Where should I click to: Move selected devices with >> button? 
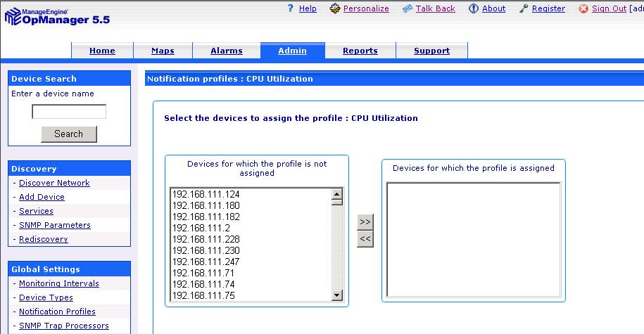point(365,221)
